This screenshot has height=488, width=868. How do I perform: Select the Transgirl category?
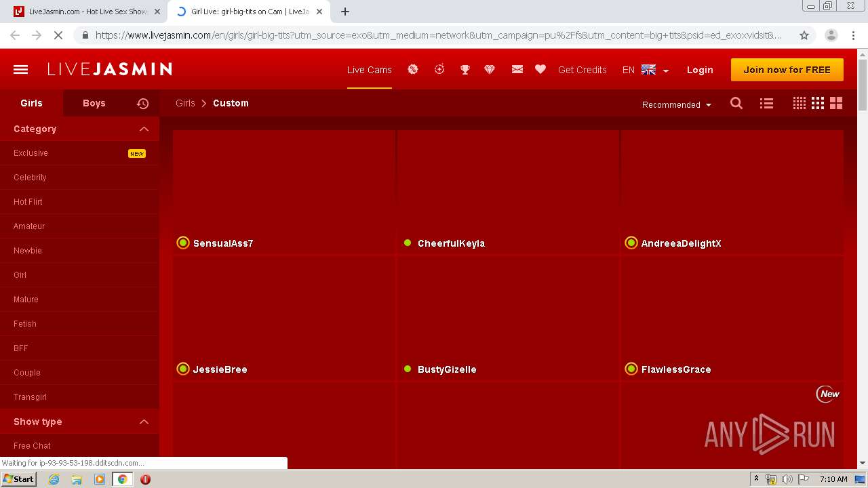79,397
